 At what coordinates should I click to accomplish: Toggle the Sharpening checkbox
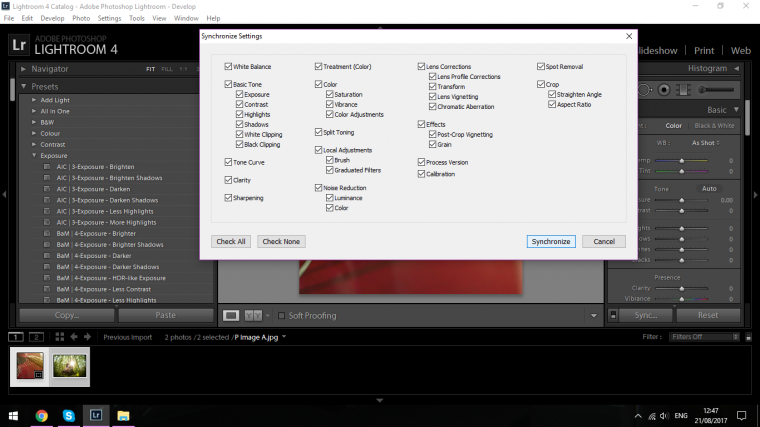click(228, 198)
